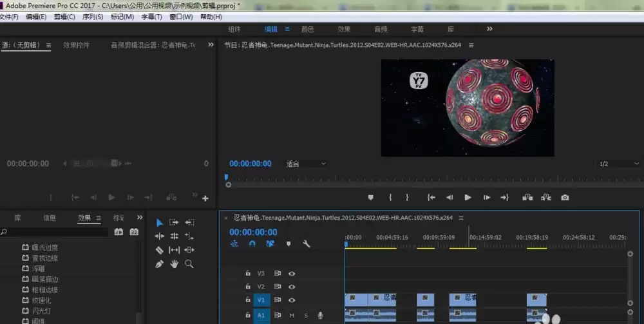Play the program monitor video

[x=468, y=198]
